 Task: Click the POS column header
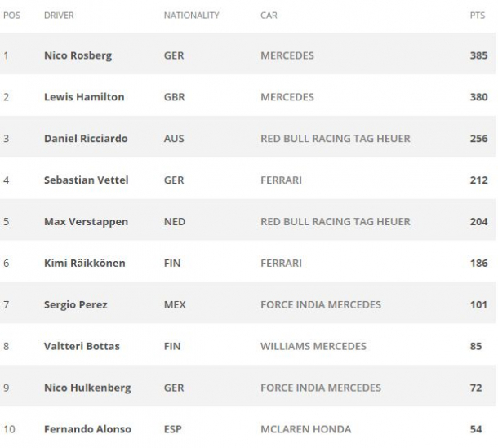11,16
